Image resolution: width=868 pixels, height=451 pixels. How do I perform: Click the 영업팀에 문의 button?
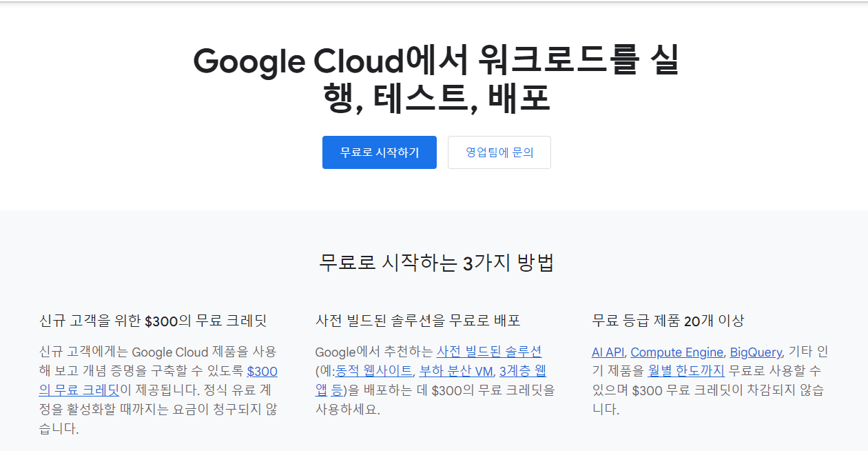[499, 152]
